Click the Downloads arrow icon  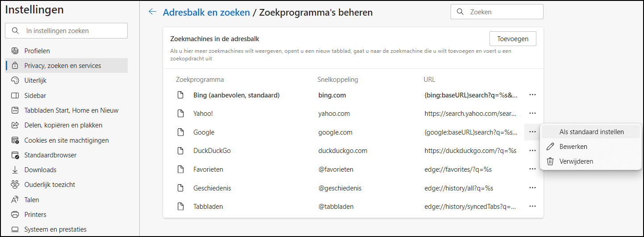point(15,170)
